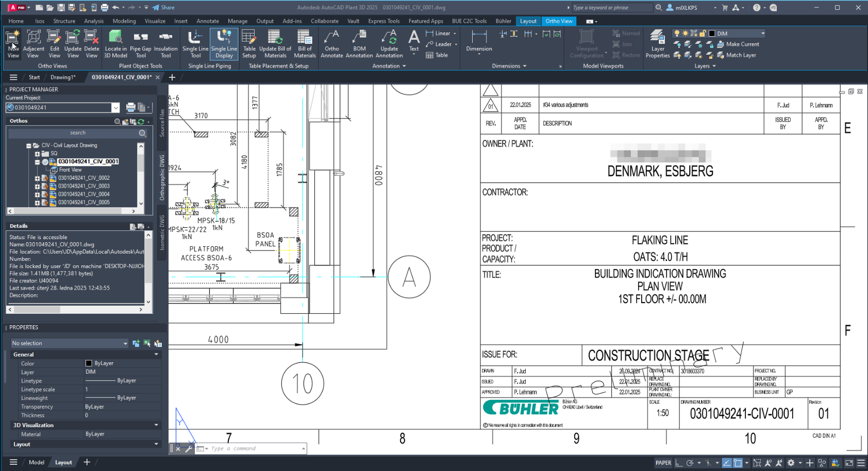Screen dimensions: 868x471
Task: Click the print icon in Project Manager
Action: [130, 107]
